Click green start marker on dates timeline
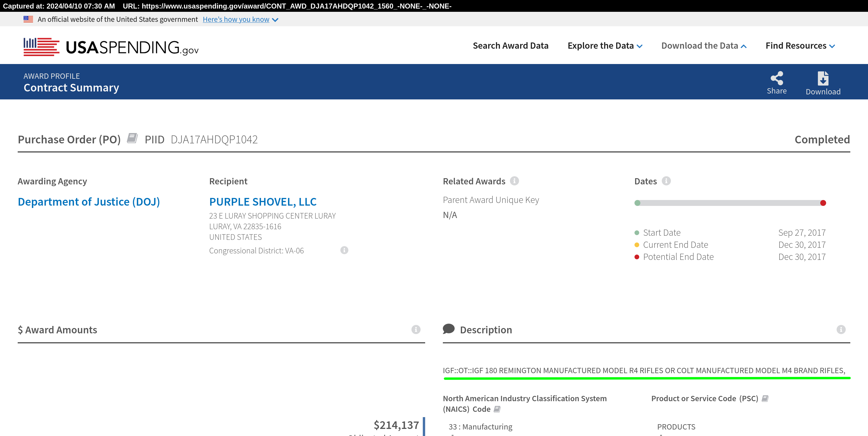 (x=637, y=203)
